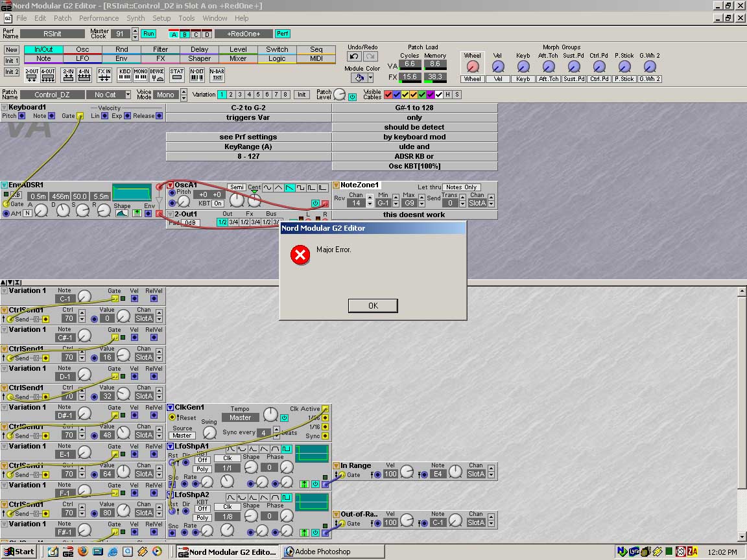Image resolution: width=747 pixels, height=560 pixels.
Task: Click the Internet Explorer quick launch icon
Action: (113, 552)
